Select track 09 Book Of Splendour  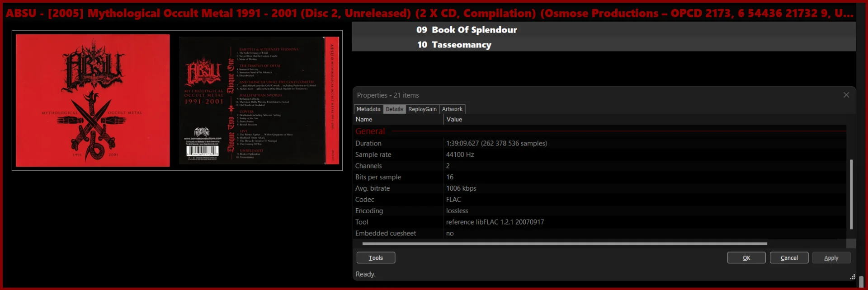pyautogui.click(x=604, y=29)
